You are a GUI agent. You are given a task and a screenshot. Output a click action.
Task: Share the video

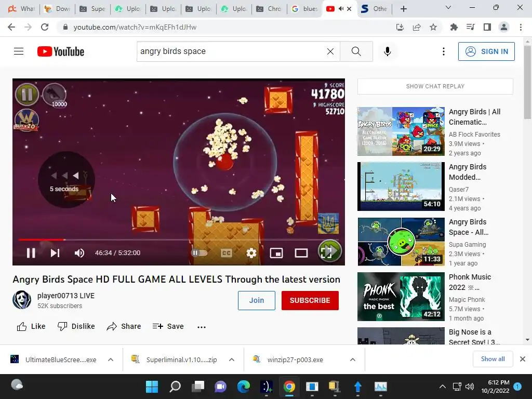coord(124,326)
